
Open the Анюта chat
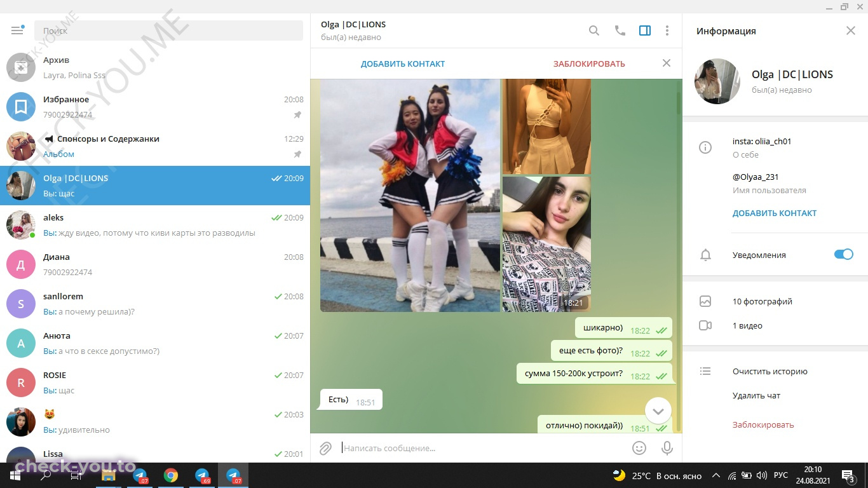pyautogui.click(x=155, y=343)
